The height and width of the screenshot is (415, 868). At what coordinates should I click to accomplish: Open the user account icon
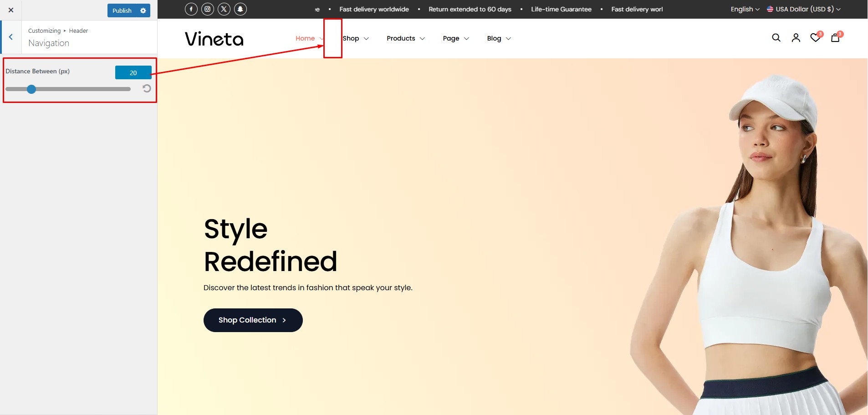click(796, 38)
